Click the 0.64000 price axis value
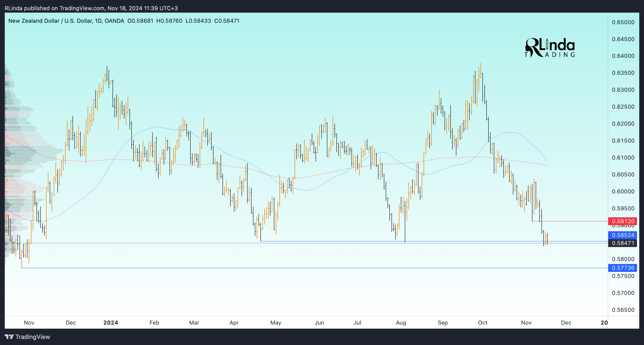 pyautogui.click(x=623, y=56)
